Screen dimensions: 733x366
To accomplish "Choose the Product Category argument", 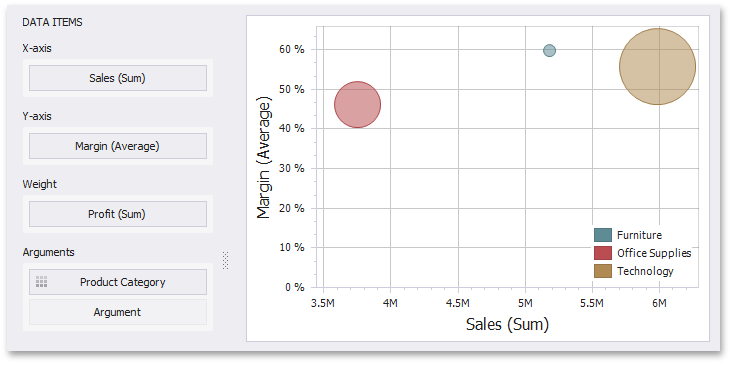I will tap(118, 282).
